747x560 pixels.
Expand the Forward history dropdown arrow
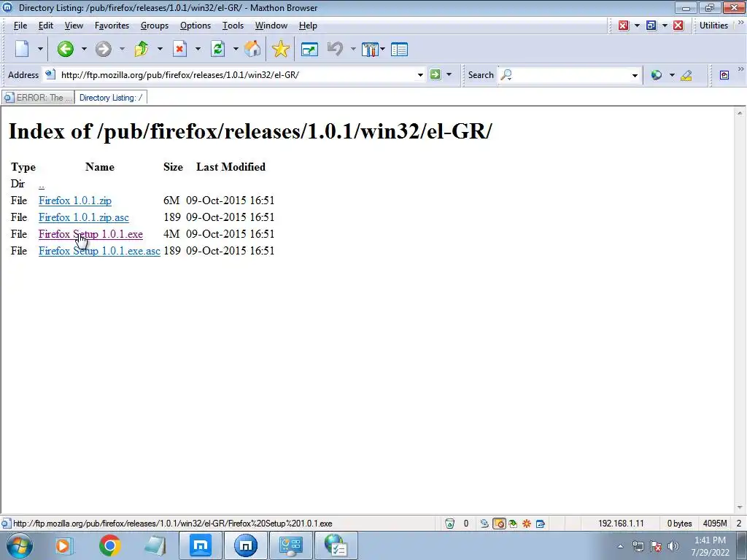pyautogui.click(x=122, y=49)
